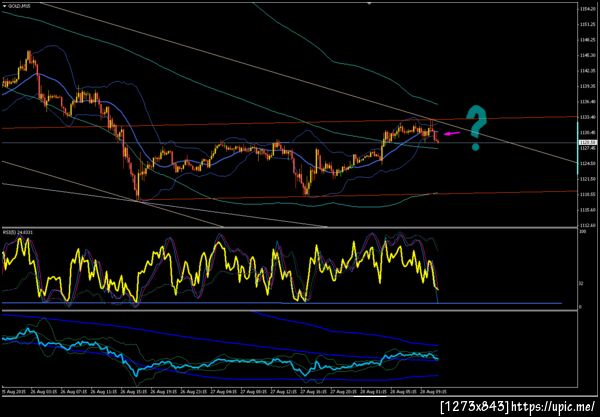Click the 27 Aug 16:15 time label

coord(314,392)
